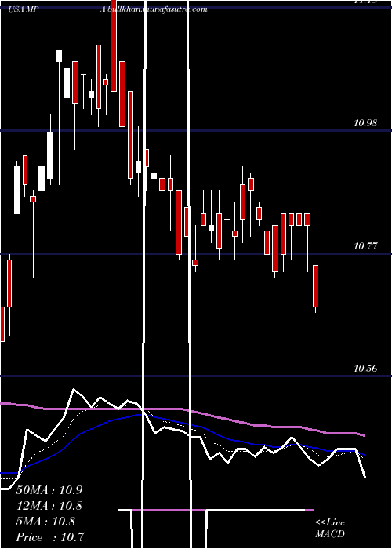Click inside the MACD box at the bottom
Image resolution: width=392 pixels, height=549 pixels.
click(x=216, y=510)
